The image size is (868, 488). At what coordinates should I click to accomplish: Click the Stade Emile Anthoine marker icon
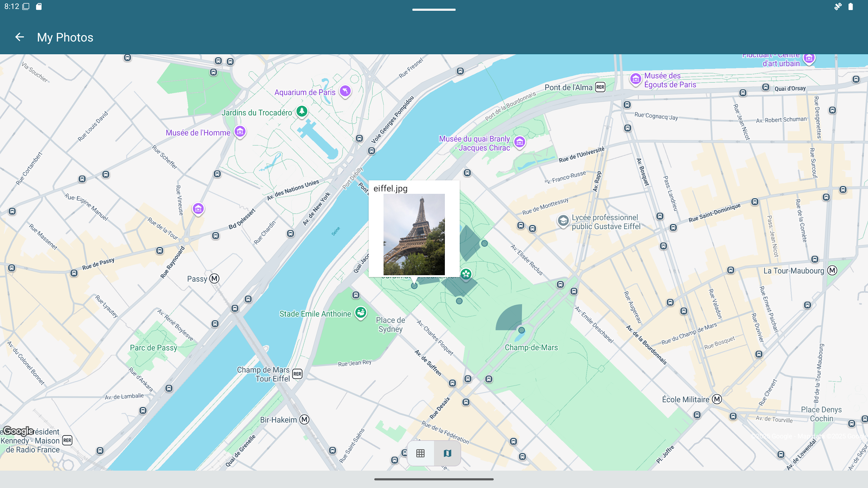coord(361,312)
